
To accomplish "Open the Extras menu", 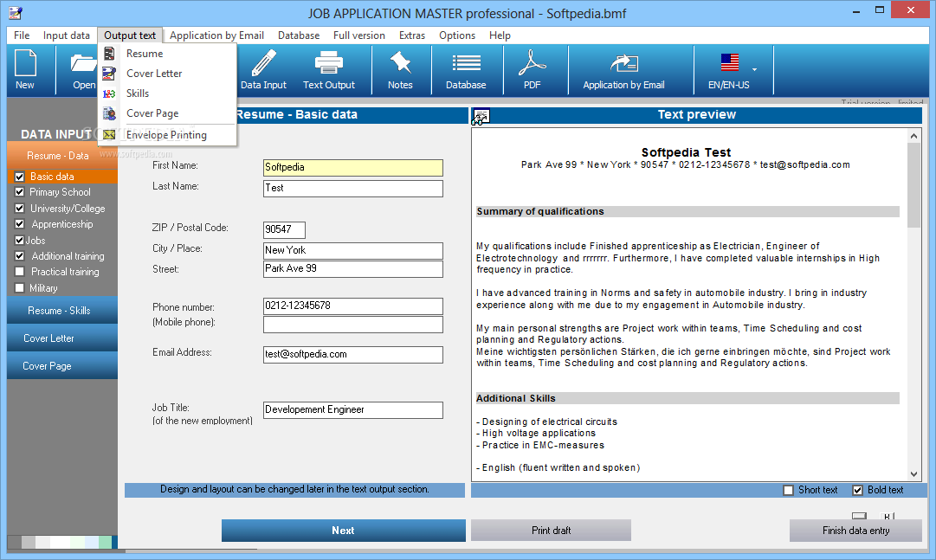I will pyautogui.click(x=412, y=35).
